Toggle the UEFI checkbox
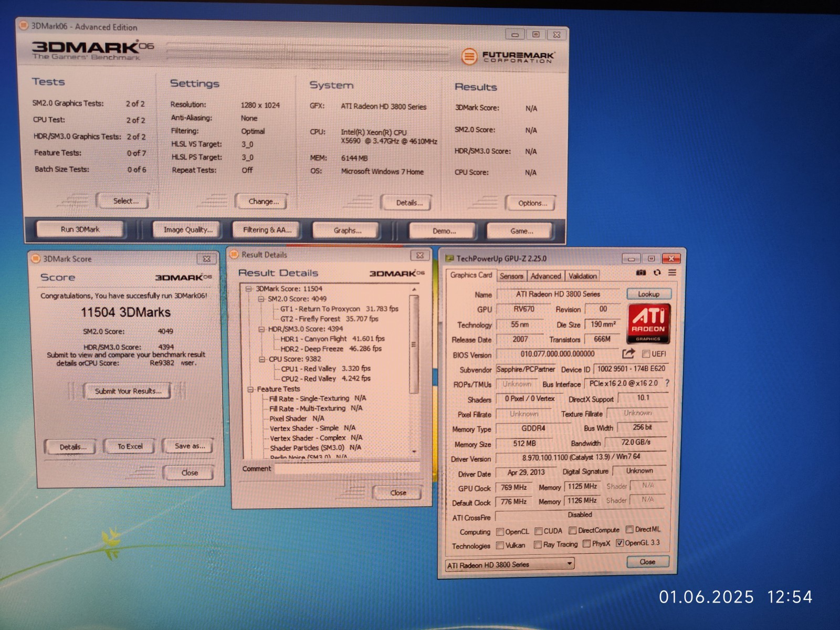 646,354
